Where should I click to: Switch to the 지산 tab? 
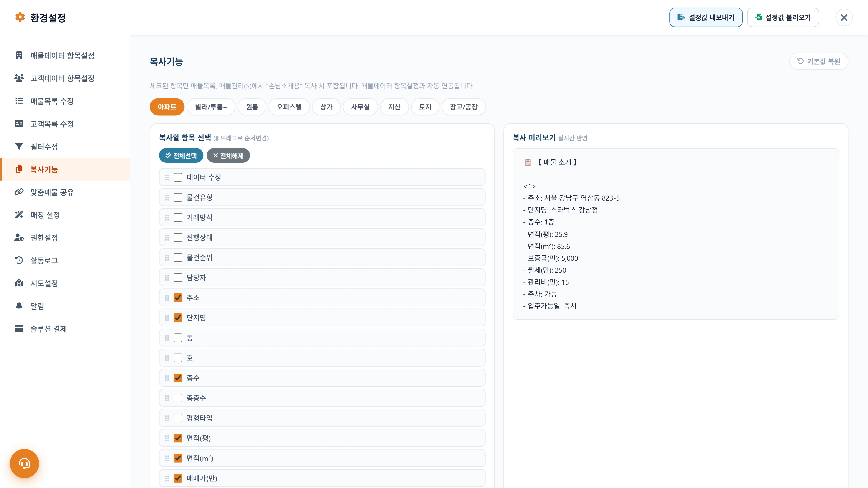[394, 107]
